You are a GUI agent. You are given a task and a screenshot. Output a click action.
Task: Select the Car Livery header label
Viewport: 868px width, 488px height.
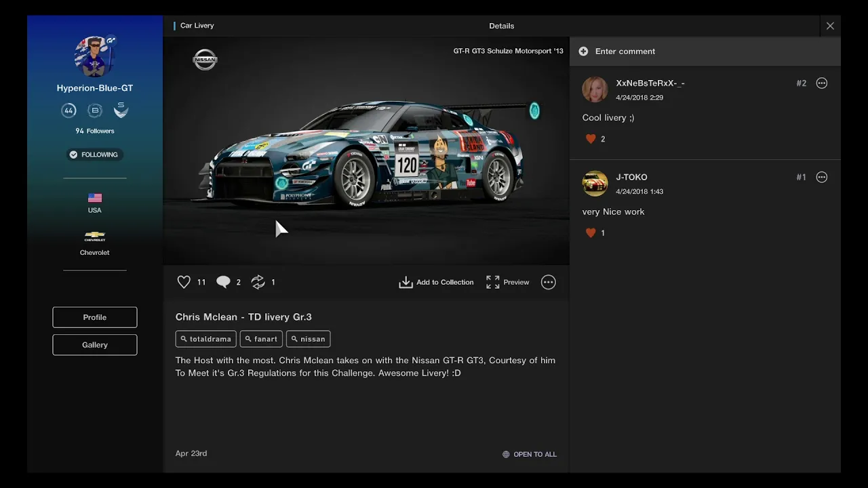(x=197, y=26)
